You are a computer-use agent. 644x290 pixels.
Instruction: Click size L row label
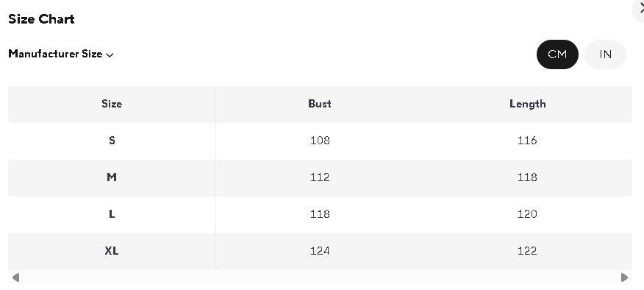click(112, 214)
